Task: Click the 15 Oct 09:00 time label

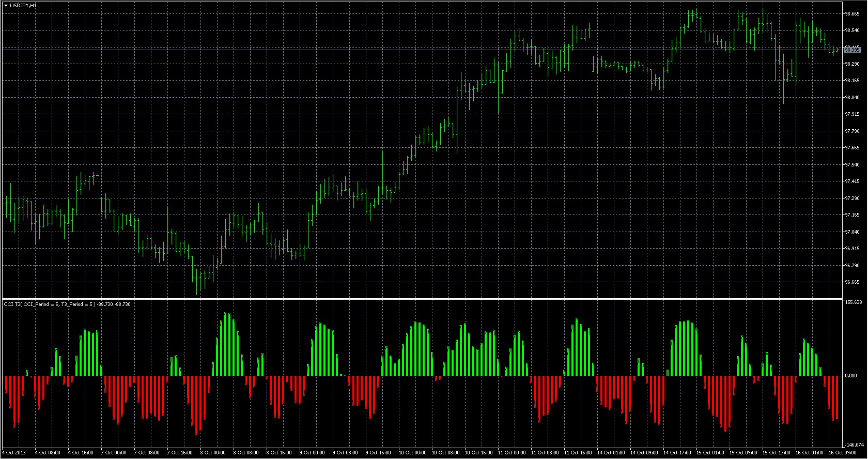Action: coord(743,453)
